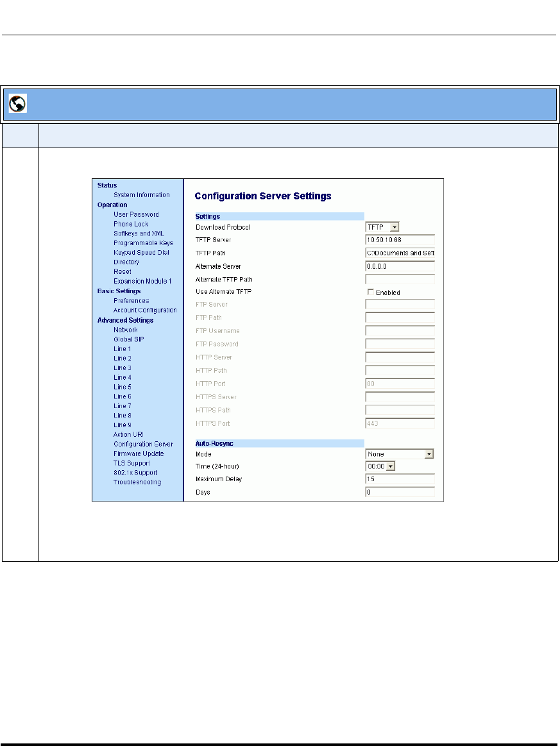Click the HTTPS Port field showing 443
The height and width of the screenshot is (746, 560).
click(400, 423)
